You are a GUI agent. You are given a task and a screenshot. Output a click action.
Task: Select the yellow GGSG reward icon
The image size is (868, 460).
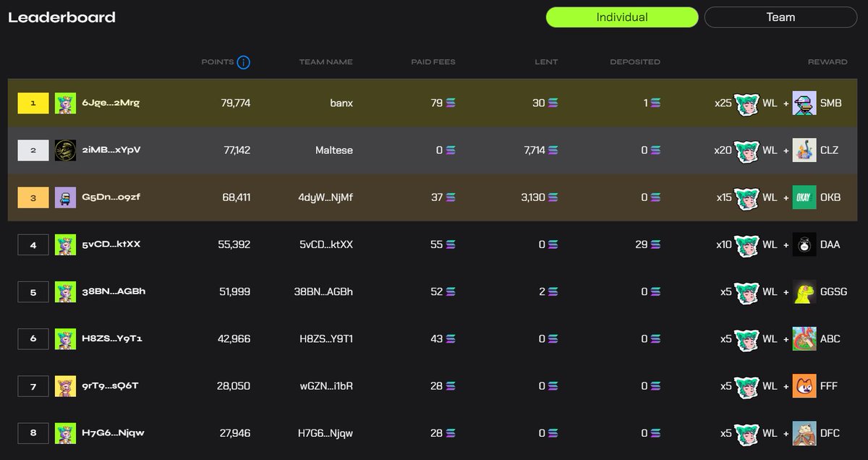pyautogui.click(x=804, y=291)
